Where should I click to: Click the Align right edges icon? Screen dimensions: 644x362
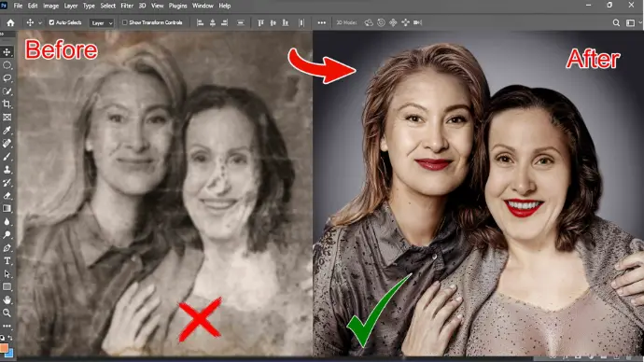pos(224,23)
